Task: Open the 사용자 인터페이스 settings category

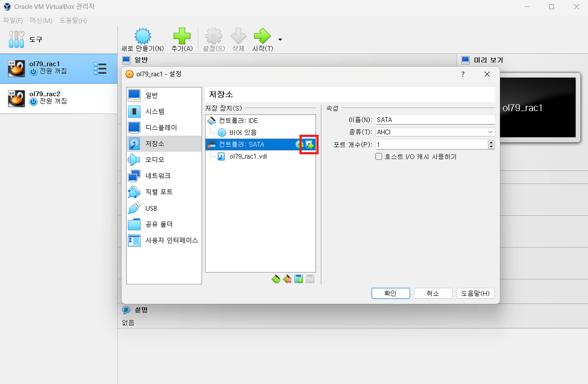Action: (x=164, y=241)
